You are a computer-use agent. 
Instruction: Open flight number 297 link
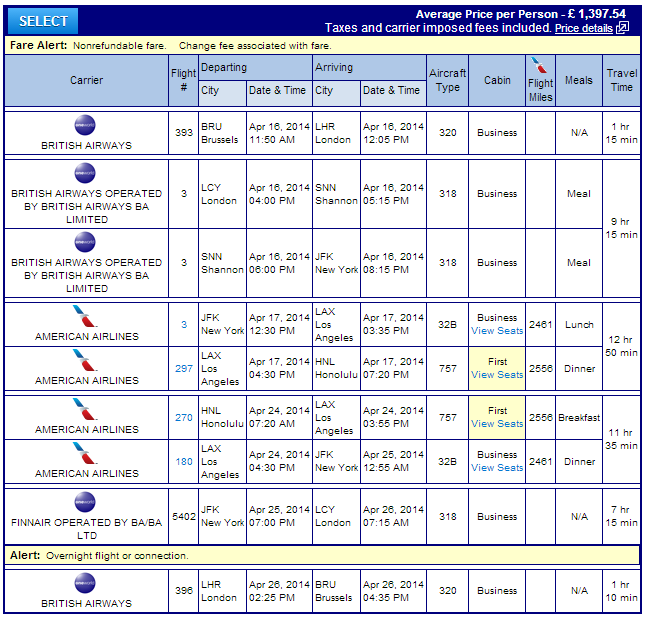point(184,368)
